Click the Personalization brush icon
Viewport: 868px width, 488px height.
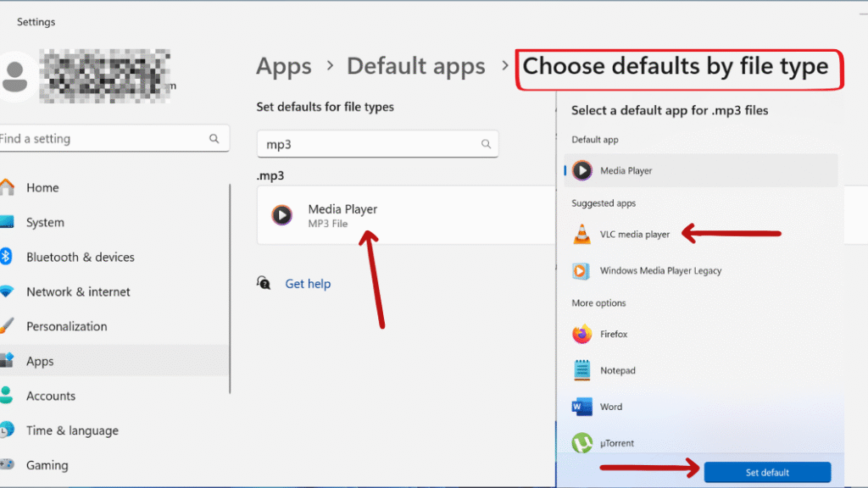pos(7,326)
